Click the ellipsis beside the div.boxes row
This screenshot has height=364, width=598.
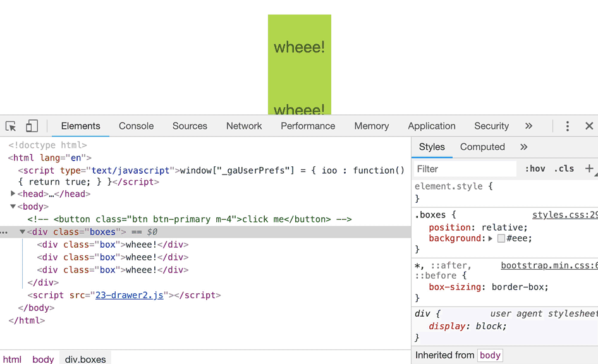tap(4, 232)
